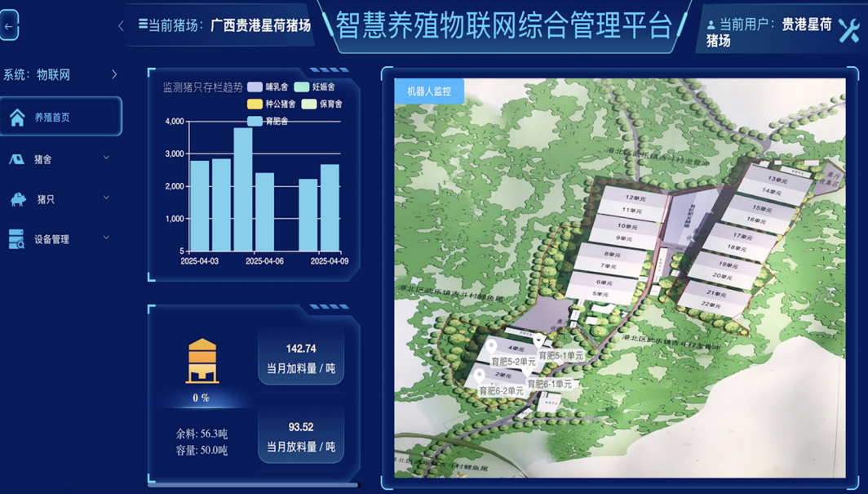Image resolution: width=868 pixels, height=494 pixels.
Task: Click the 猪舍 barn icon in sidebar
Action: (x=16, y=159)
